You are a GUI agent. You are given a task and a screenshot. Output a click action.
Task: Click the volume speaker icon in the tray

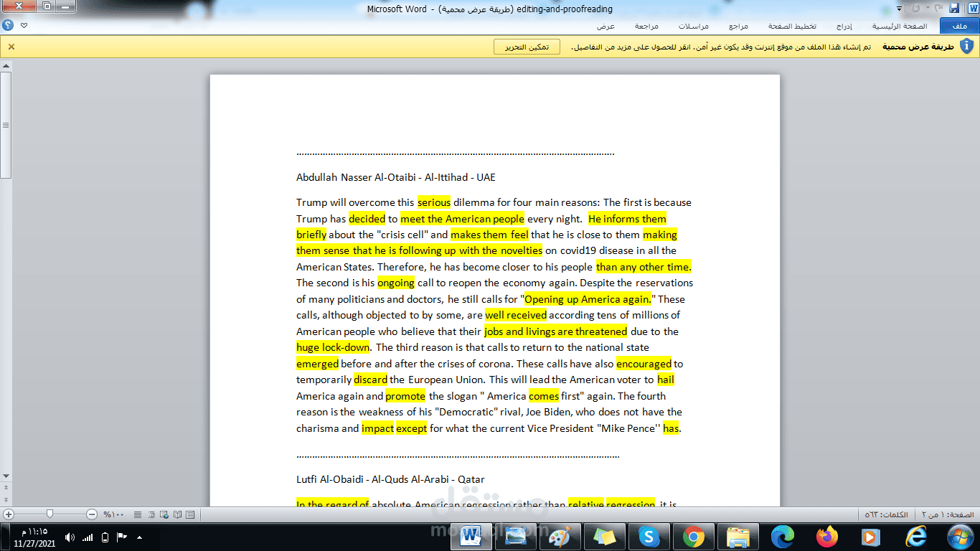pos(70,537)
